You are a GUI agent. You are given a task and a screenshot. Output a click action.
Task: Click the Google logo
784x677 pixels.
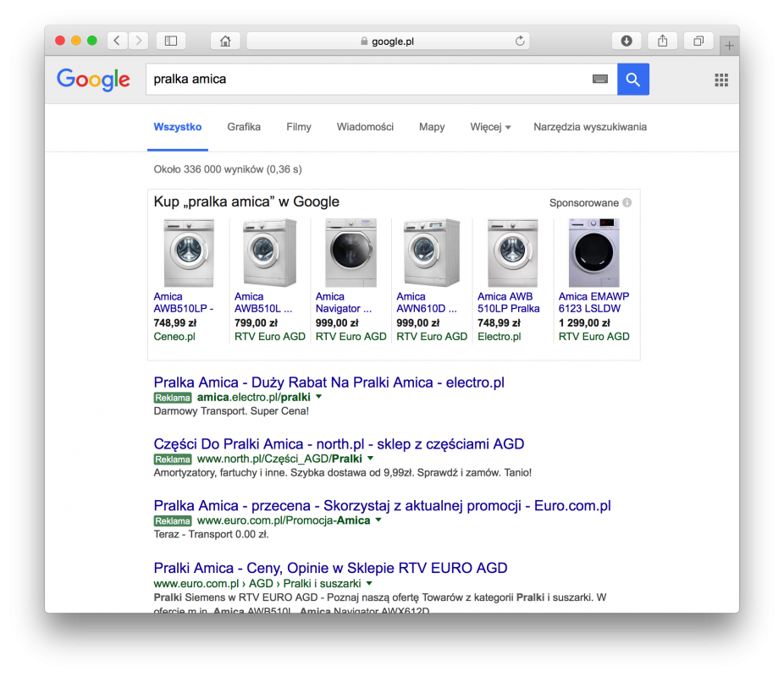tap(93, 80)
